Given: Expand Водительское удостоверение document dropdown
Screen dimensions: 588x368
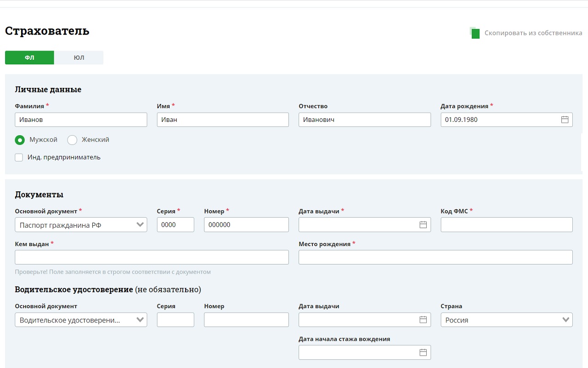Looking at the screenshot, I should tap(81, 320).
